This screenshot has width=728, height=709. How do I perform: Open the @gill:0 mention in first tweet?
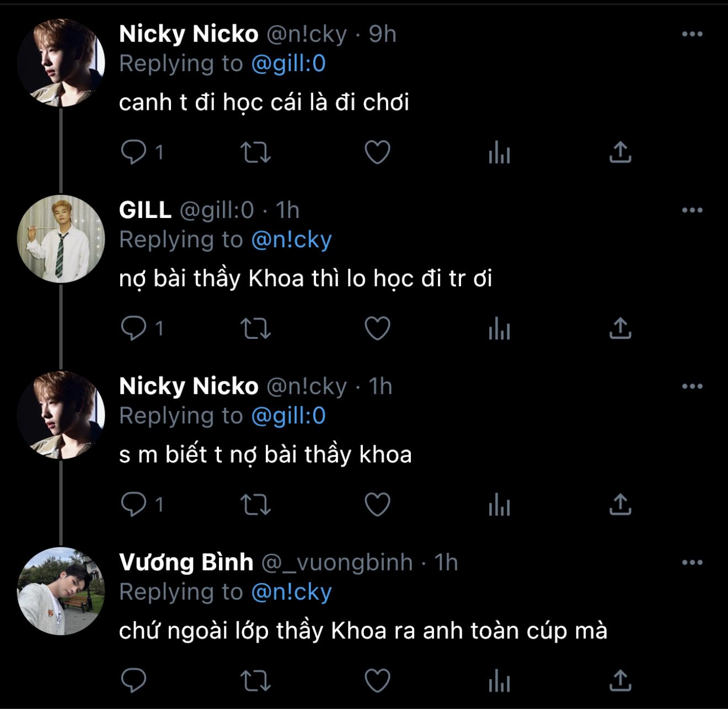pyautogui.click(x=288, y=64)
